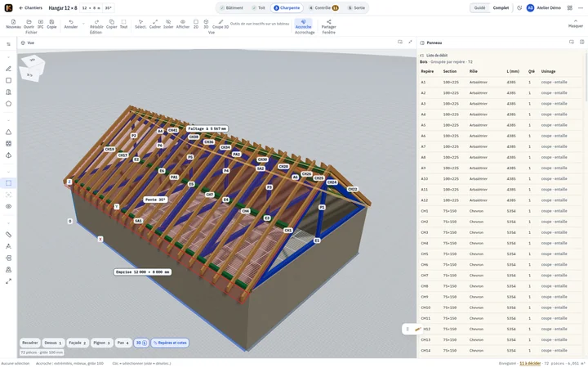Toggle the rectangle selection mode in sidebar
Image resolution: width=588 pixels, height=368 pixels.
[9, 183]
